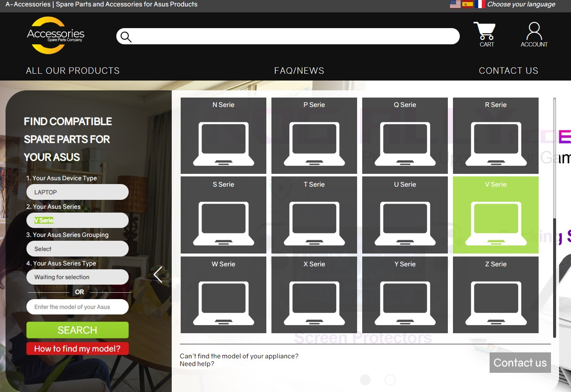Go to the Accessories logo homepage

[55, 35]
